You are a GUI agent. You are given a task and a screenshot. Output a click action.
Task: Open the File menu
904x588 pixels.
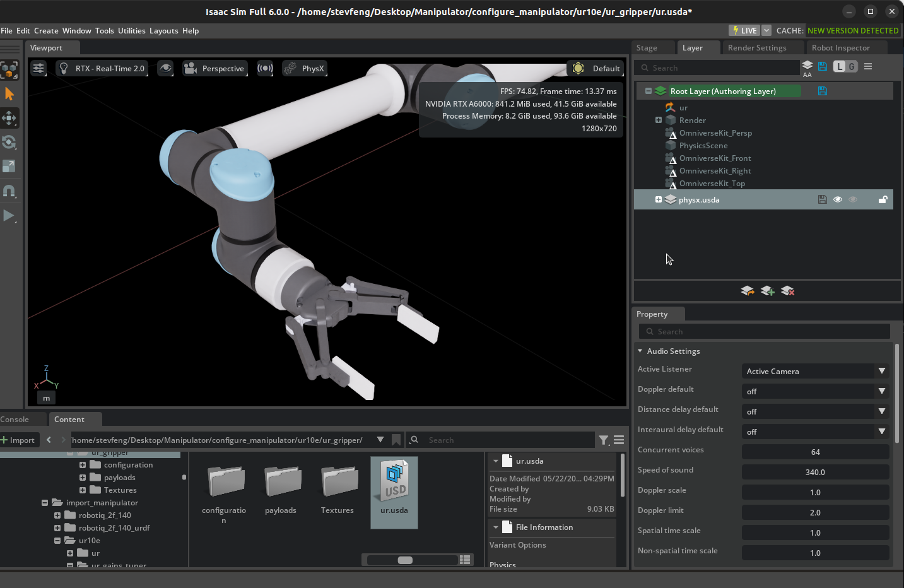click(6, 30)
